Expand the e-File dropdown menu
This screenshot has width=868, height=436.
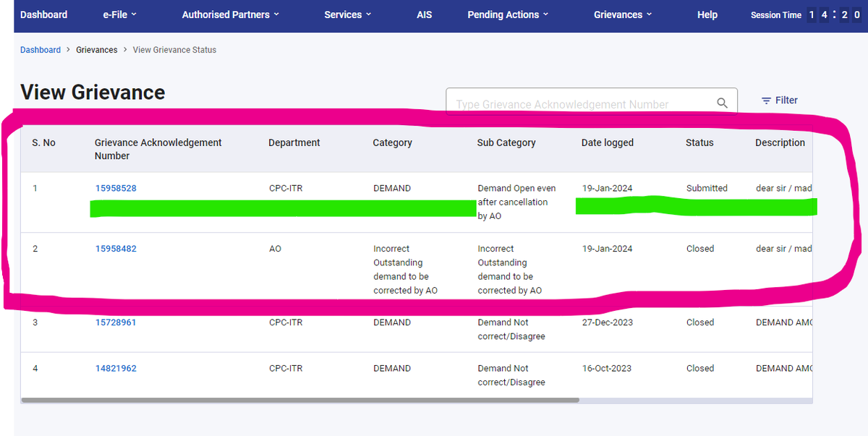click(x=120, y=14)
